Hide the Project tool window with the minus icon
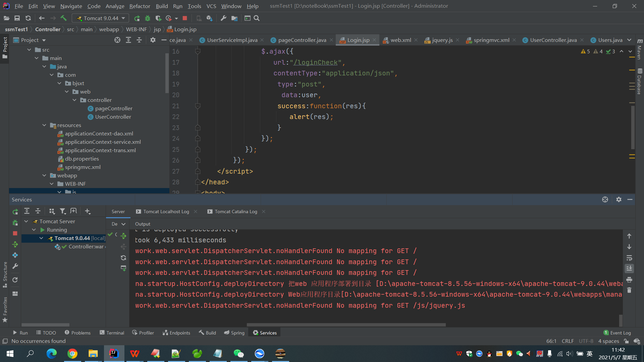The width and height of the screenshot is (644, 362). tap(164, 40)
